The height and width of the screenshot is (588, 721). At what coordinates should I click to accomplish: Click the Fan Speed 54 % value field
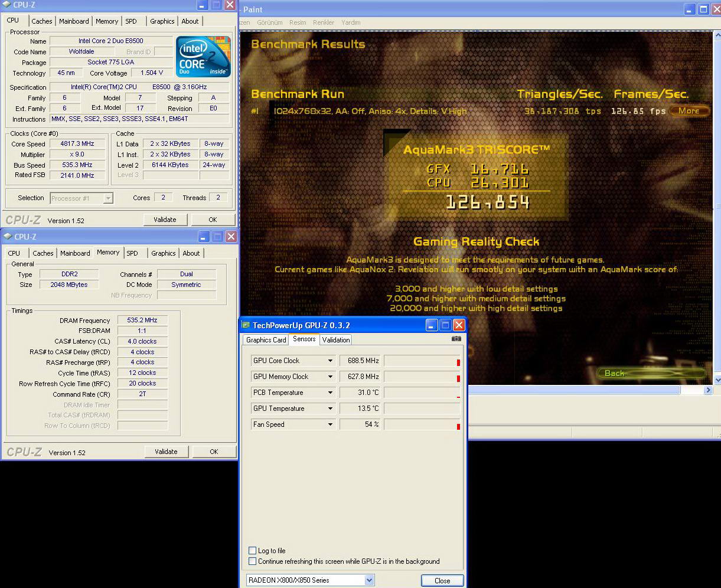pyautogui.click(x=360, y=424)
